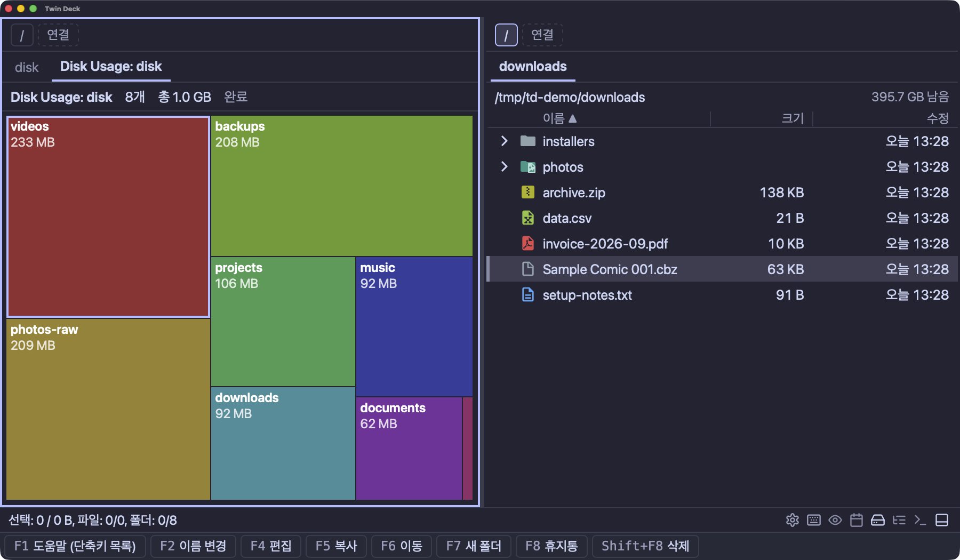
Task: Select the blue music treemap block
Action: pyautogui.click(x=414, y=327)
